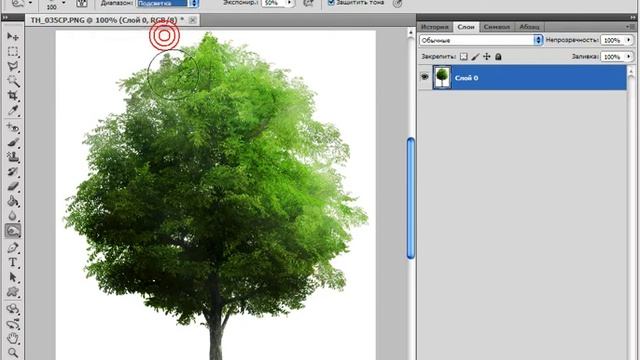
Task: Select the Crop tool
Action: click(x=13, y=96)
